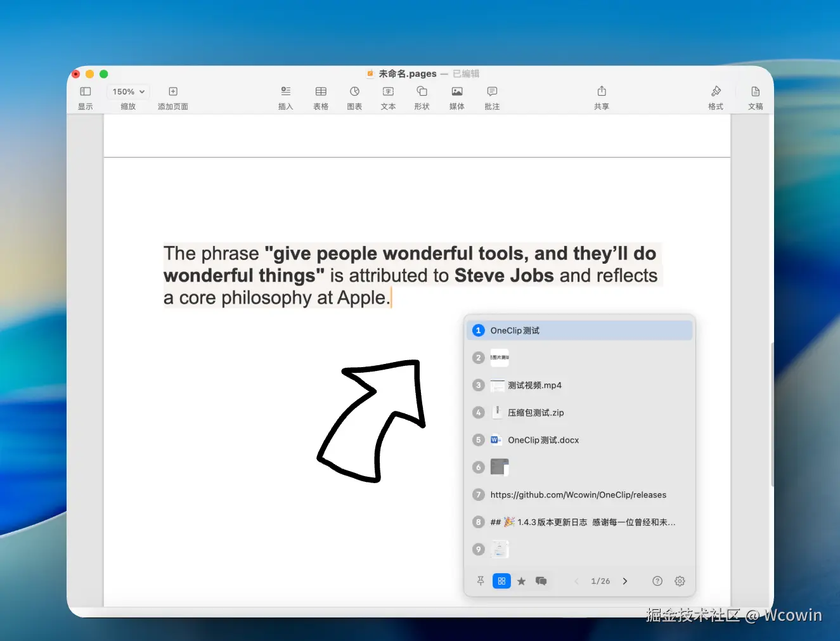Toggle the 格式 format inspector
Screen dimensions: 840x641
[716, 91]
